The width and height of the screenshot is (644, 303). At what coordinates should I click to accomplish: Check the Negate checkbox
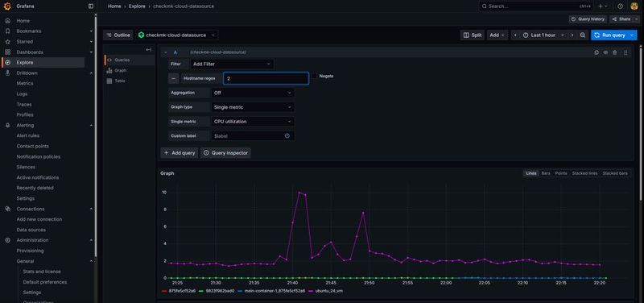click(x=315, y=76)
